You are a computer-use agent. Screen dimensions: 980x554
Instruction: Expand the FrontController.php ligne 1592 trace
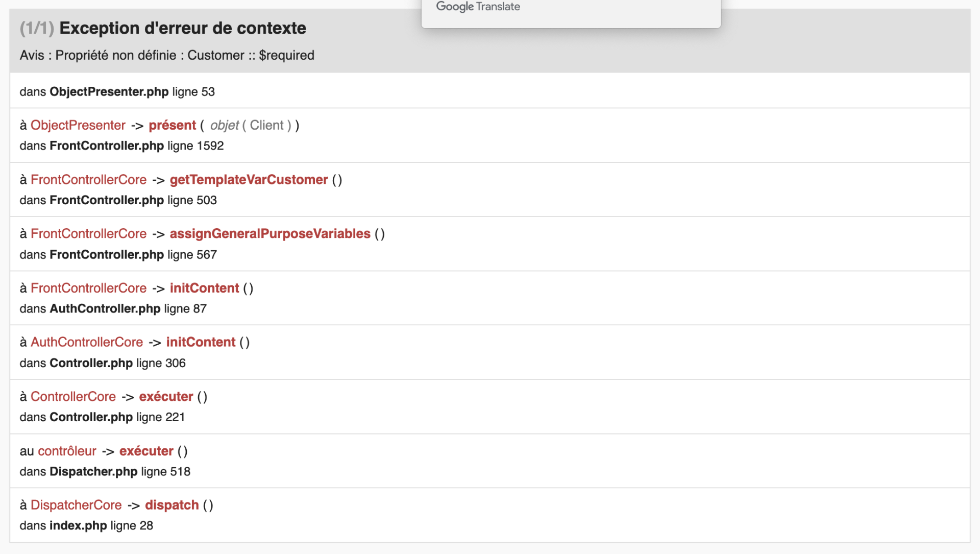(121, 146)
